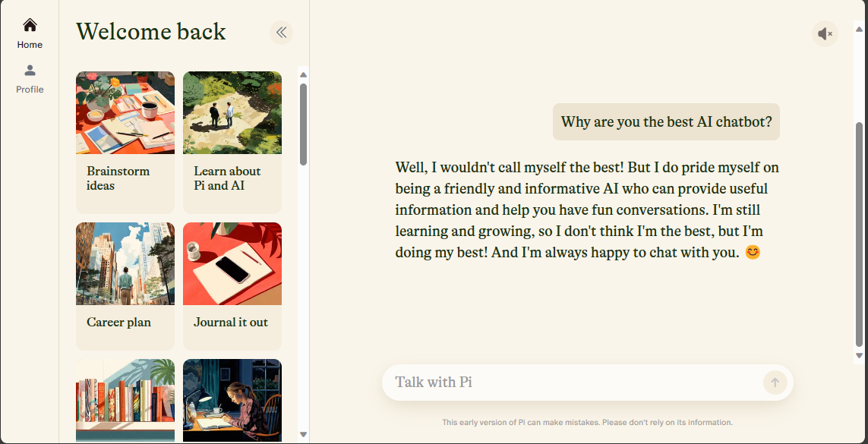Click the smiling emoji in Pi's reply
This screenshot has height=444, width=868.
coord(753,253)
